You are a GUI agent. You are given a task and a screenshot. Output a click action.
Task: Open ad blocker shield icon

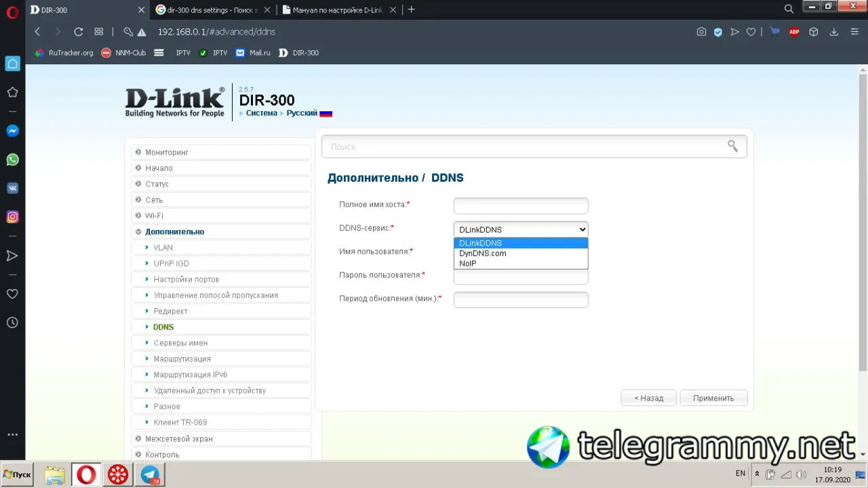[717, 32]
